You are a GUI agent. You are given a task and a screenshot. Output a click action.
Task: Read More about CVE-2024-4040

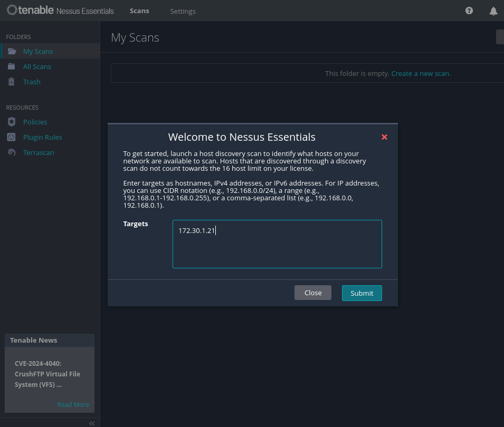(73, 404)
